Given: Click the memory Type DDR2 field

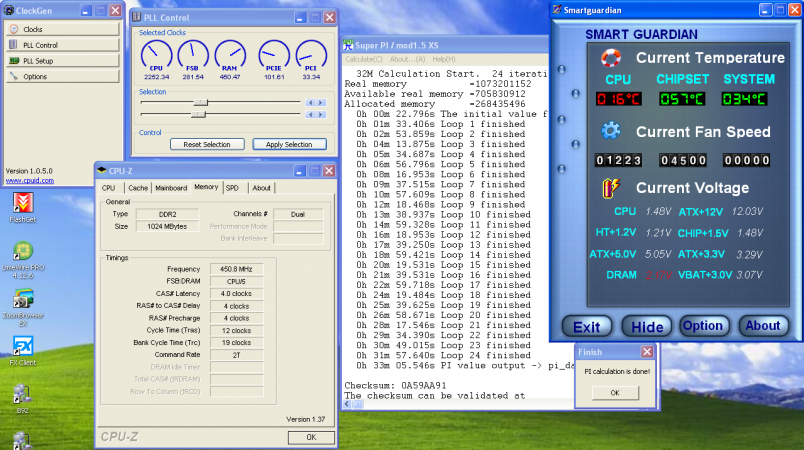Looking at the screenshot, I should (168, 214).
